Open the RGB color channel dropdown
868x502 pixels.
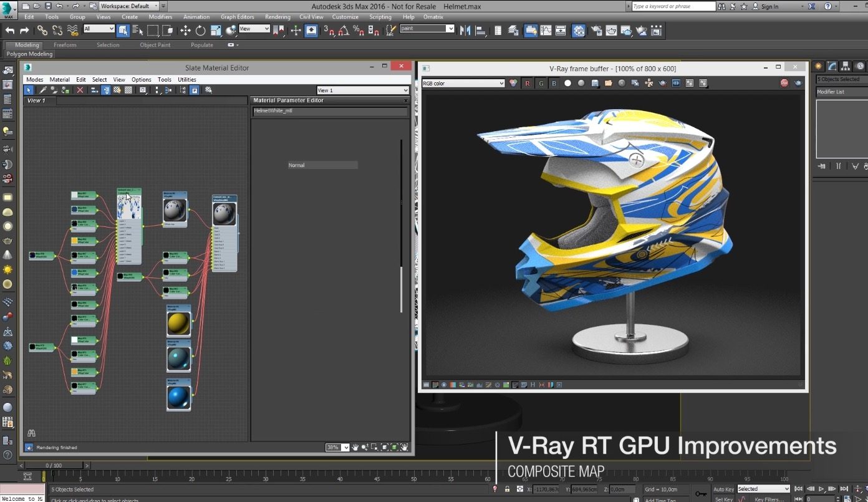pyautogui.click(x=463, y=83)
